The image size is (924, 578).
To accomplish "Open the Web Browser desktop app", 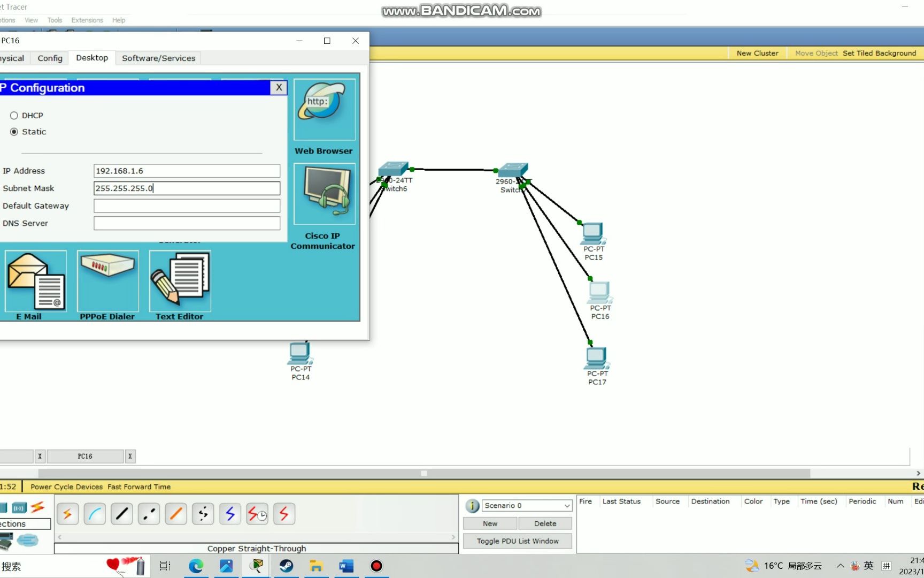I will pyautogui.click(x=325, y=110).
